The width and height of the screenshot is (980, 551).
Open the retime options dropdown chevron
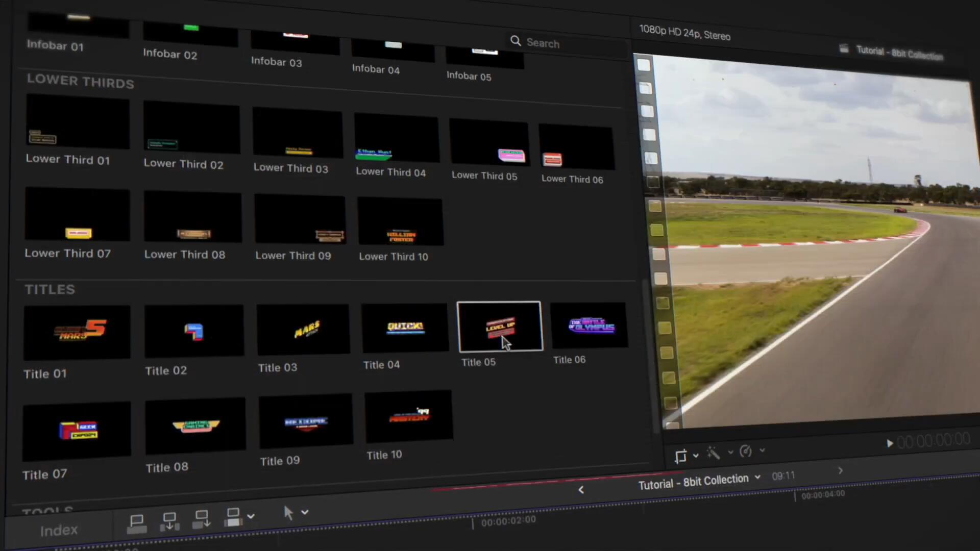(x=762, y=450)
